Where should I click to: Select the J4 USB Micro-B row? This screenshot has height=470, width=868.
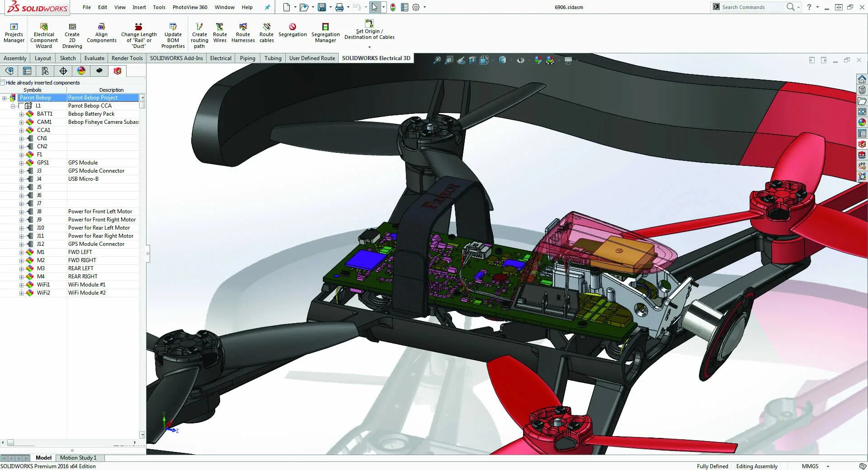[x=78, y=179]
